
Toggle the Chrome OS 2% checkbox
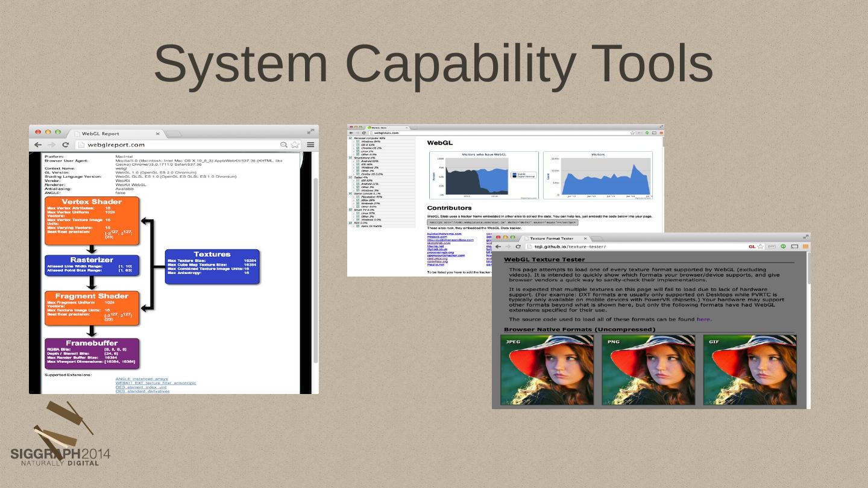(x=358, y=148)
